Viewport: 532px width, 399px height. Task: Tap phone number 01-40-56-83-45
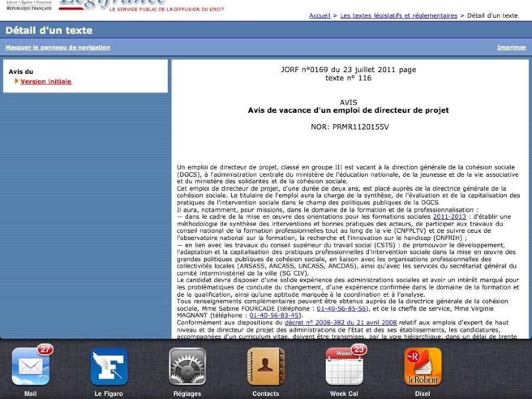point(274,316)
